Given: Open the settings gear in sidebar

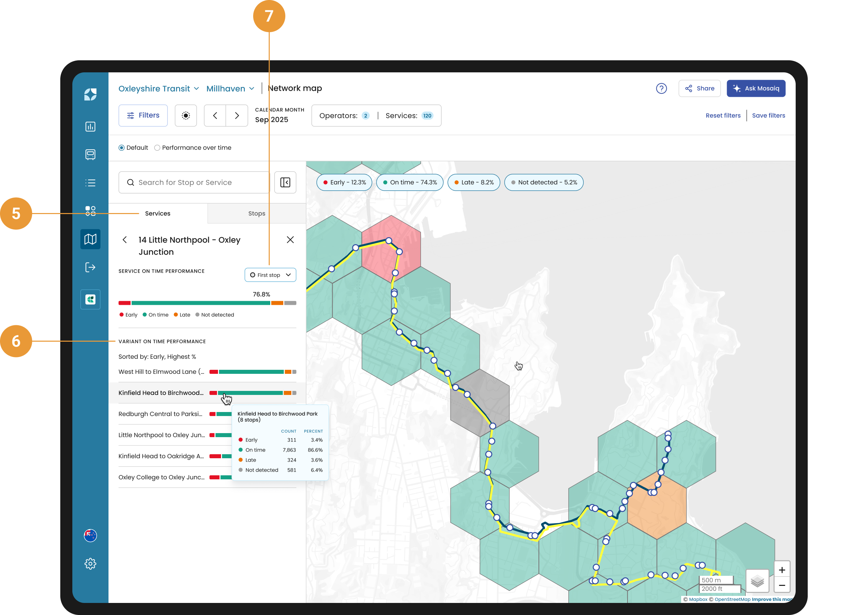Looking at the screenshot, I should click(90, 564).
